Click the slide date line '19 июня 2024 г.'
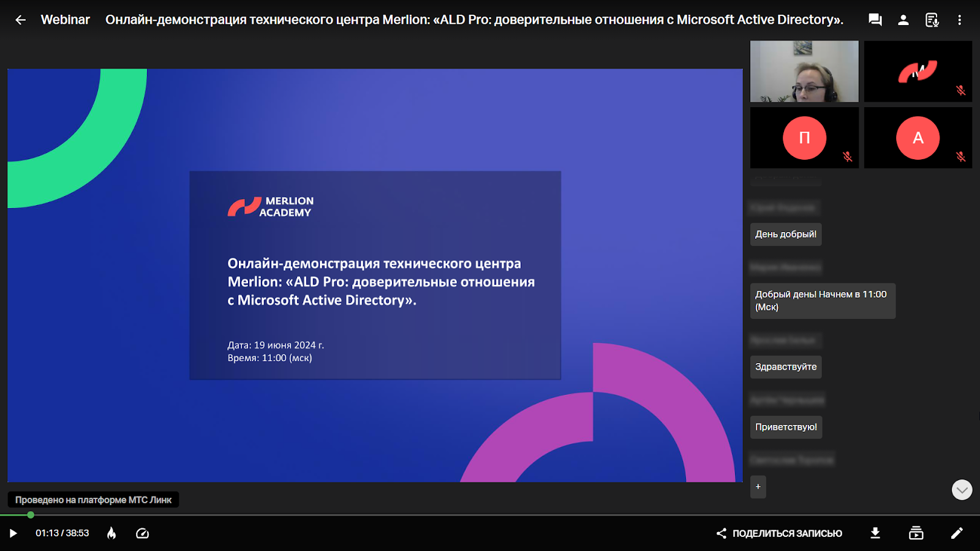The height and width of the screenshot is (551, 980). coord(276,345)
